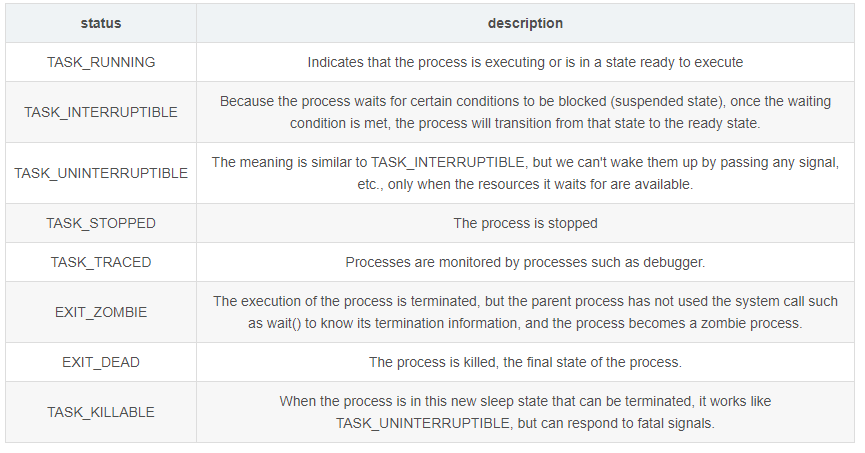Viewport: 865px width, 453px height.
Task: Click the "Processes are monitored" description
Action: tap(525, 262)
